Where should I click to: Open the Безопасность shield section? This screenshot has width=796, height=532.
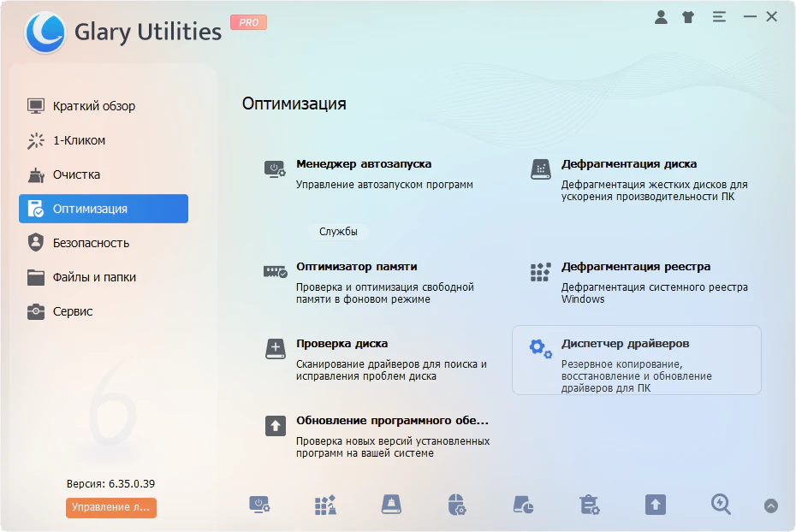pos(104,243)
